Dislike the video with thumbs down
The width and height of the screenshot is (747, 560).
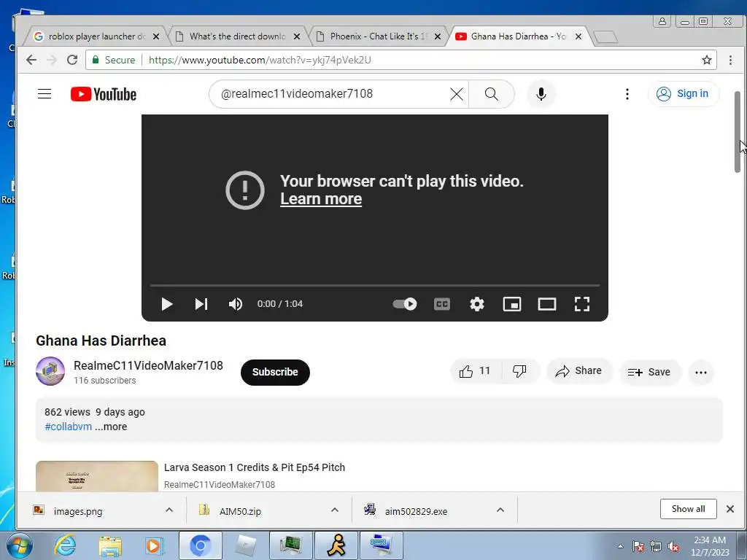tap(519, 371)
